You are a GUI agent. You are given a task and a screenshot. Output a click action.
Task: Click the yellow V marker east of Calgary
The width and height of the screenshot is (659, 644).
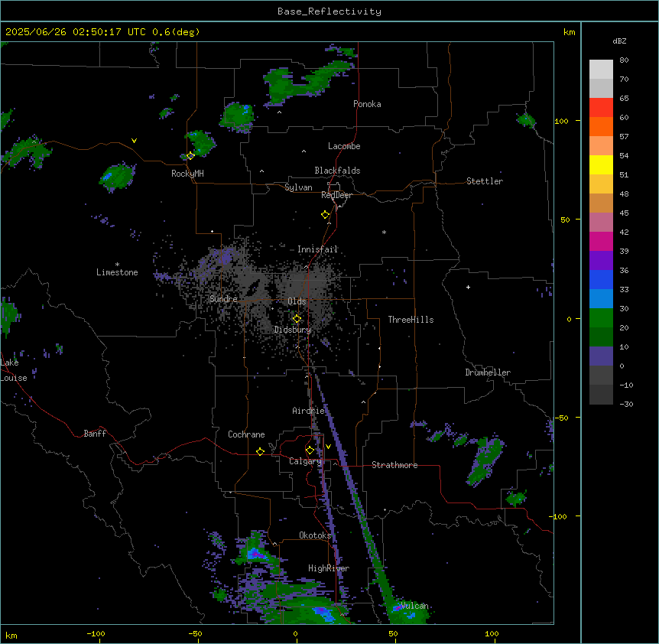(328, 447)
